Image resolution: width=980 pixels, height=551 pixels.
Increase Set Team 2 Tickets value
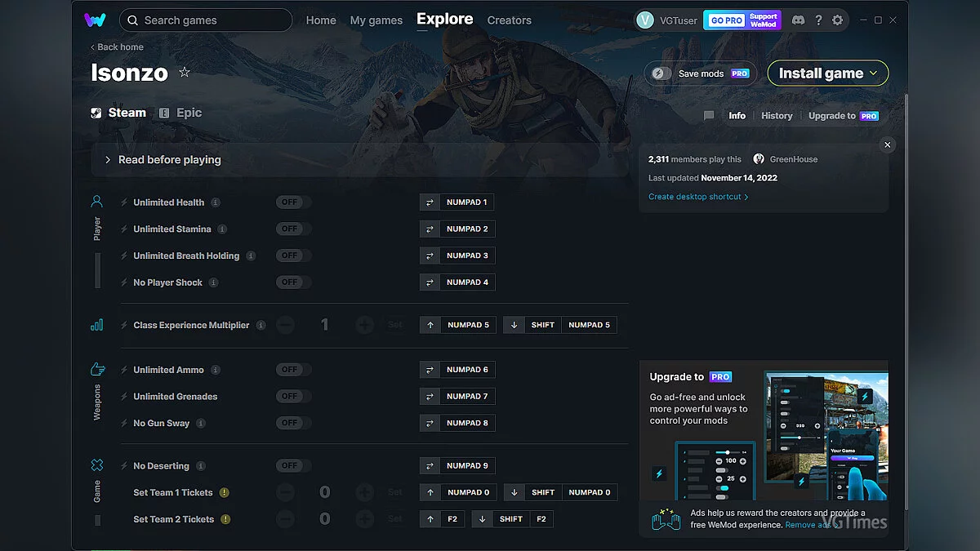365,519
